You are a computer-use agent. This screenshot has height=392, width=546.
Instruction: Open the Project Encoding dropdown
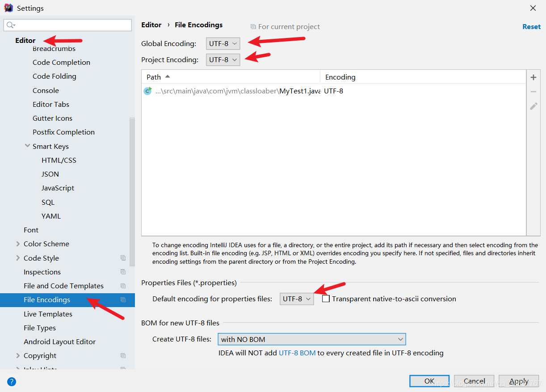click(223, 59)
